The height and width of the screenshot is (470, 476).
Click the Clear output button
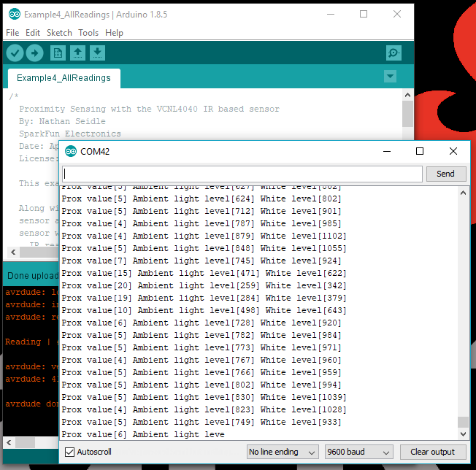click(433, 452)
